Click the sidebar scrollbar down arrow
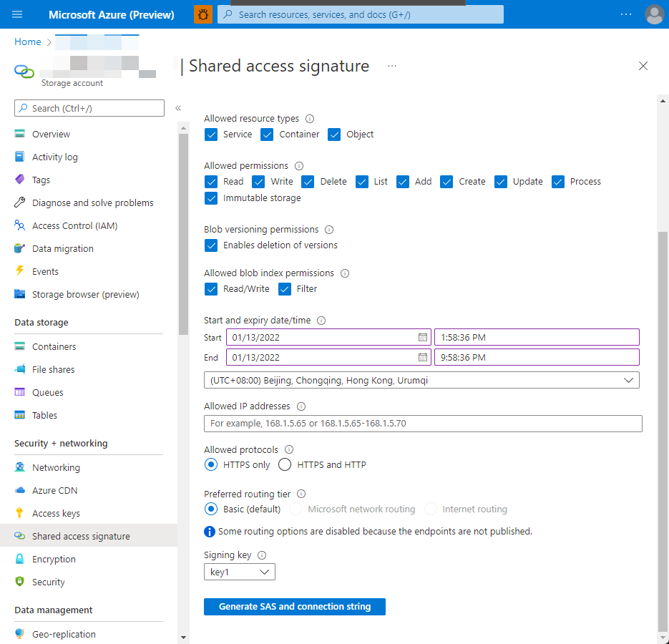Viewport: 669px width, 644px height. coord(183,638)
